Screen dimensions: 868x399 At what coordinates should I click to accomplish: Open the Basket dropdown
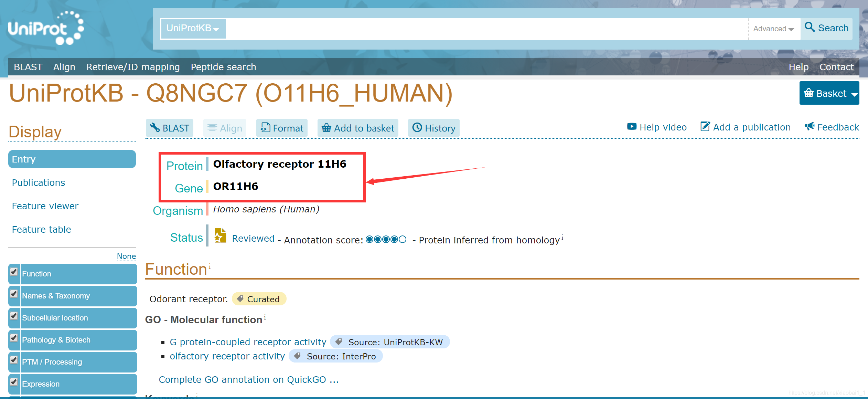coord(829,93)
